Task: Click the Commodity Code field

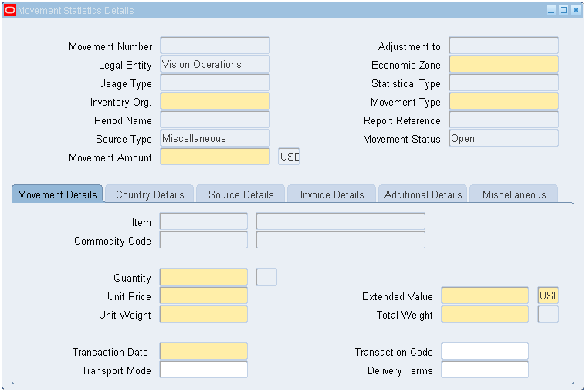Action: 204,240
